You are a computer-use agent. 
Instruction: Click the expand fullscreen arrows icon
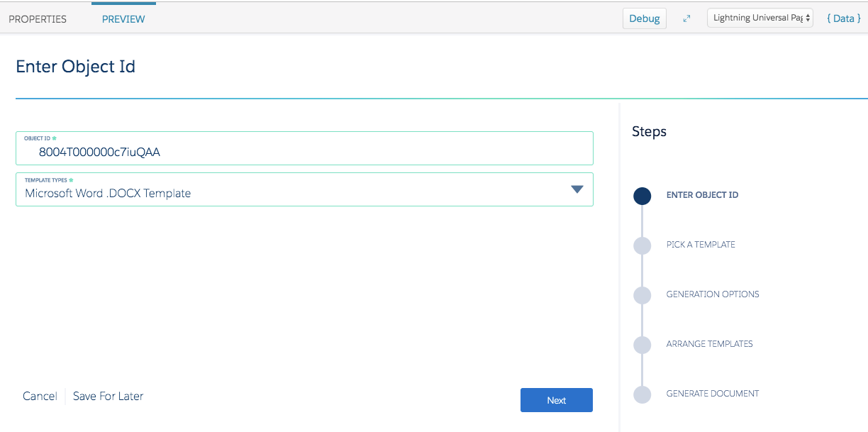pos(686,18)
